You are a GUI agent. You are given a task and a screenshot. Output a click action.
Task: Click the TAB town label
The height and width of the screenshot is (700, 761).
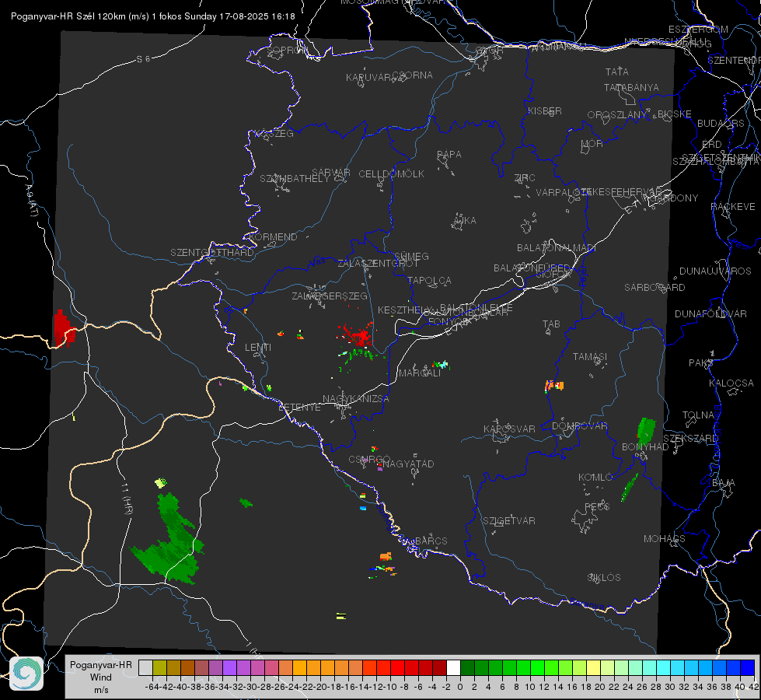551,324
